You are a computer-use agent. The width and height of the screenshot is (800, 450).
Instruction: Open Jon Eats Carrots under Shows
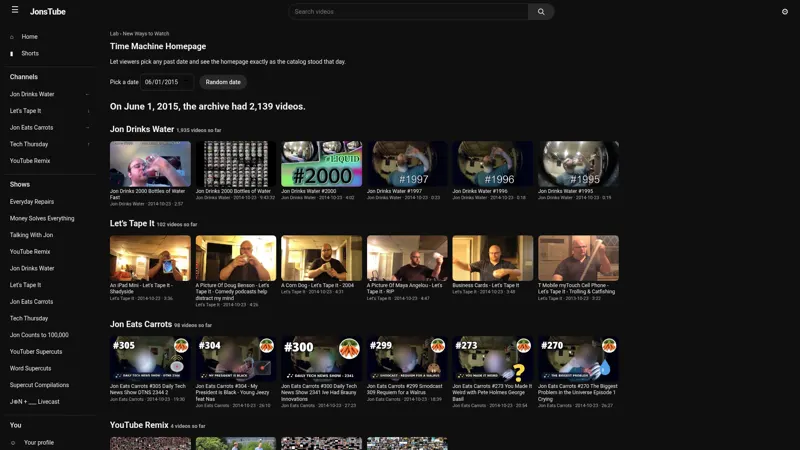(x=31, y=302)
